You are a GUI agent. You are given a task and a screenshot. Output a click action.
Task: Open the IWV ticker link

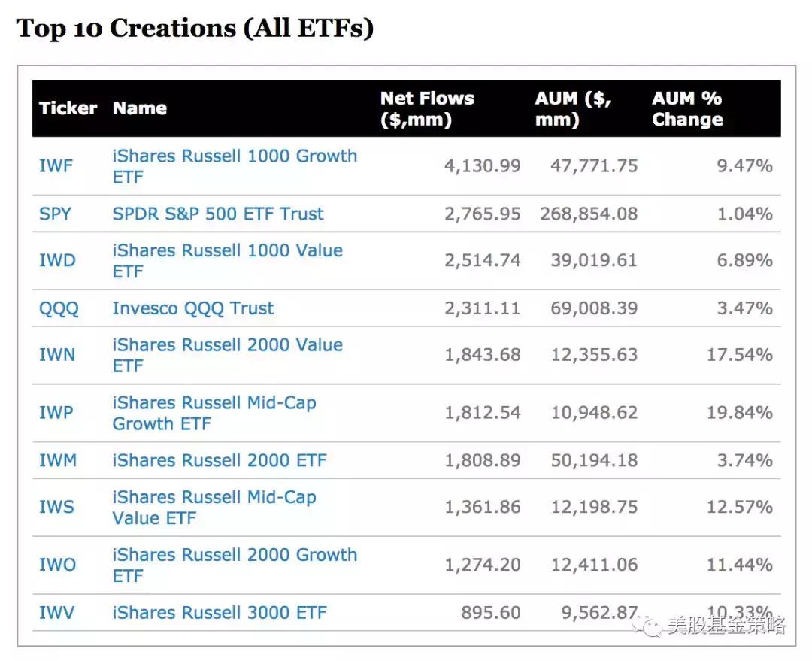pyautogui.click(x=57, y=613)
